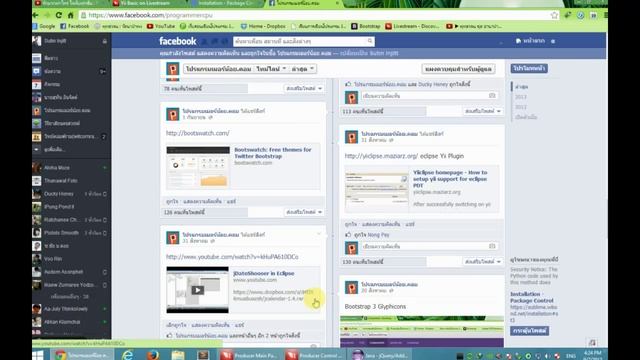Click the sidebar lock privacy icon
The height and width of the screenshot is (360, 640).
[x=104, y=41]
